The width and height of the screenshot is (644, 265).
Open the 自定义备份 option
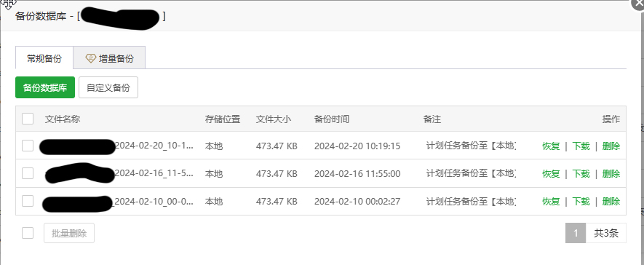coord(108,87)
